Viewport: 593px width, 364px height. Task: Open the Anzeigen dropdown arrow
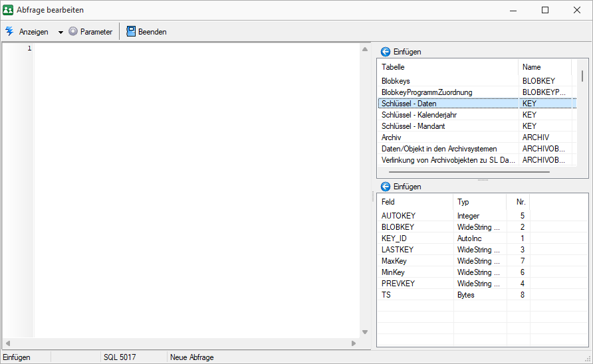[60, 32]
